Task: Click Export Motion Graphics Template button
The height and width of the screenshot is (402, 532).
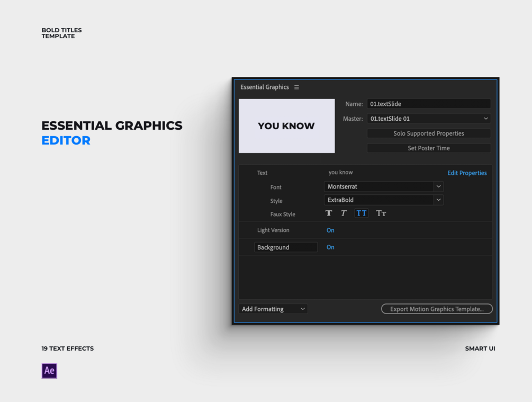Action: (437, 309)
